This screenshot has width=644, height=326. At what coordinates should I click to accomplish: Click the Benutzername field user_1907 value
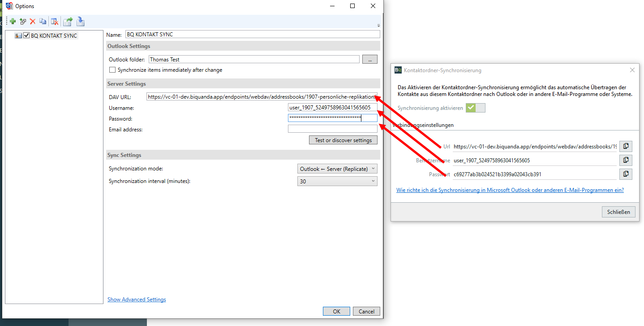tap(535, 160)
